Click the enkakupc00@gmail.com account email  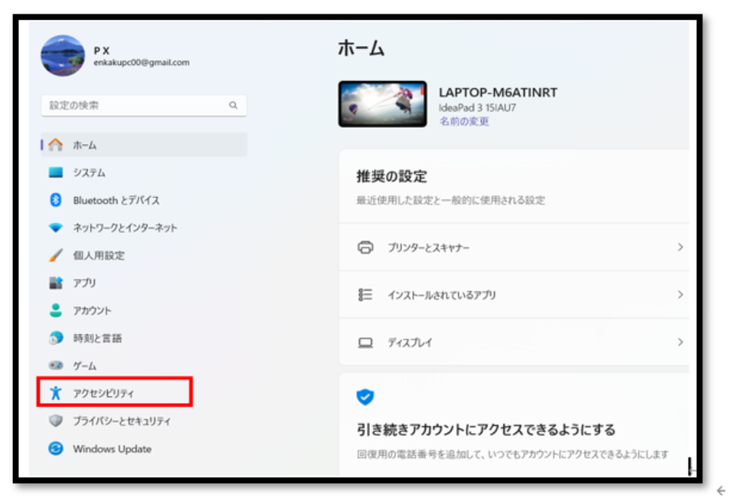[x=141, y=62]
